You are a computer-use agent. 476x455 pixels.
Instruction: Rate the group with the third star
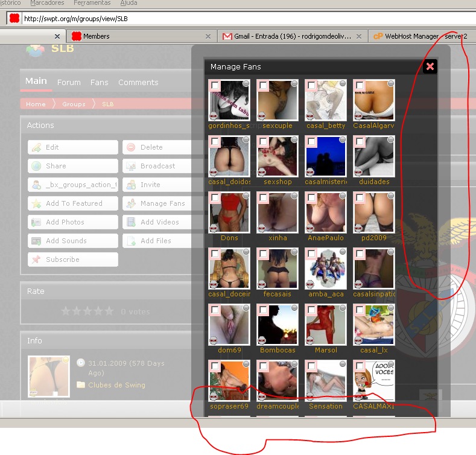87,311
